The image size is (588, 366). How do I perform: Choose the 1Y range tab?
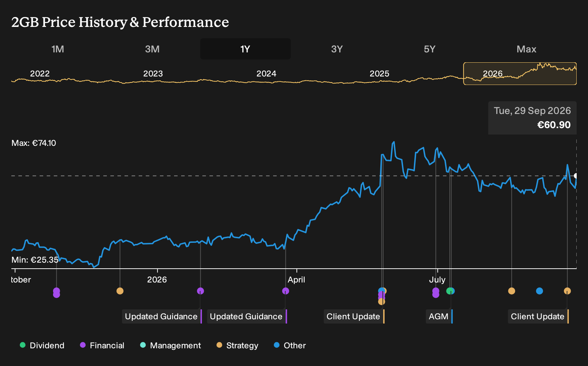[x=246, y=49]
